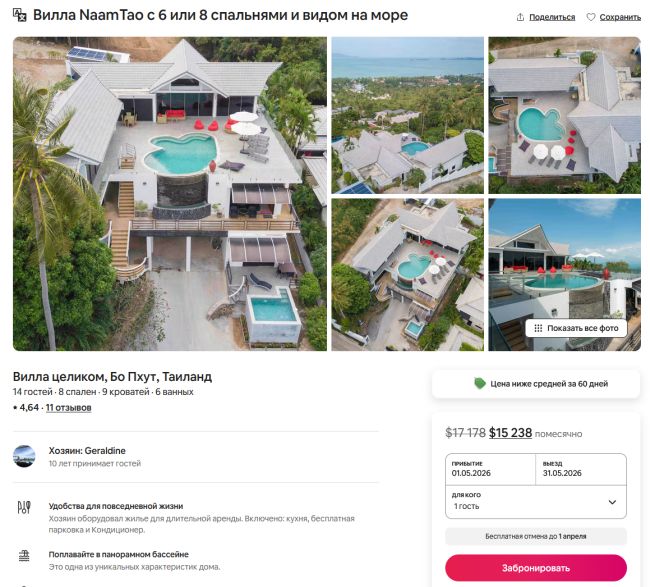Viewport: 650px width, 587px height.
Task: Expand the guests (Для кого) dropdown
Action: (612, 502)
